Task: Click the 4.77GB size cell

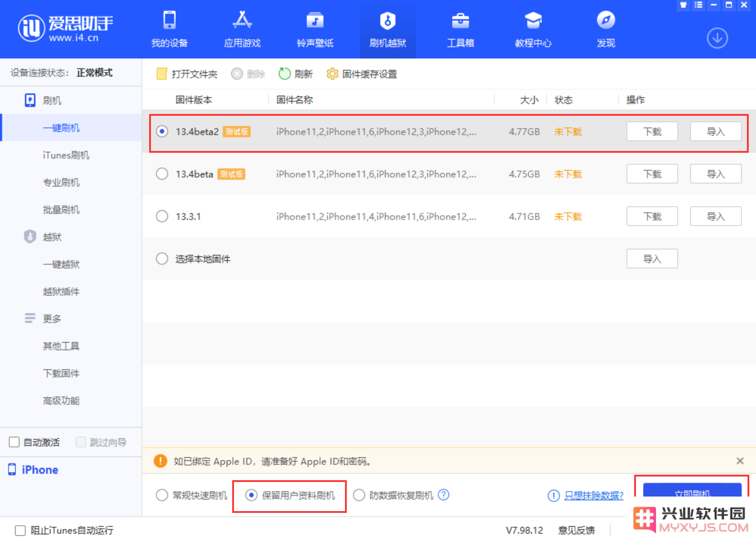Action: click(524, 132)
